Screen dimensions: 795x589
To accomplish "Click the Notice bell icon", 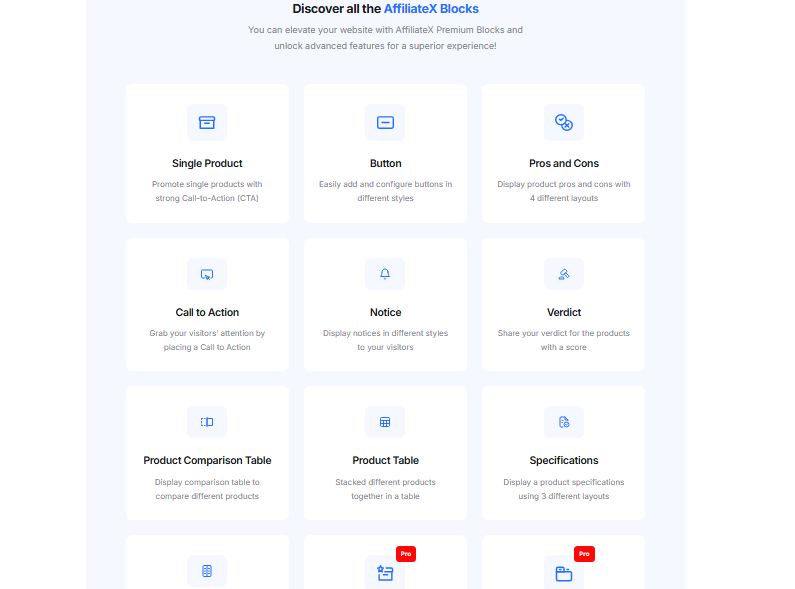I will pyautogui.click(x=385, y=274).
